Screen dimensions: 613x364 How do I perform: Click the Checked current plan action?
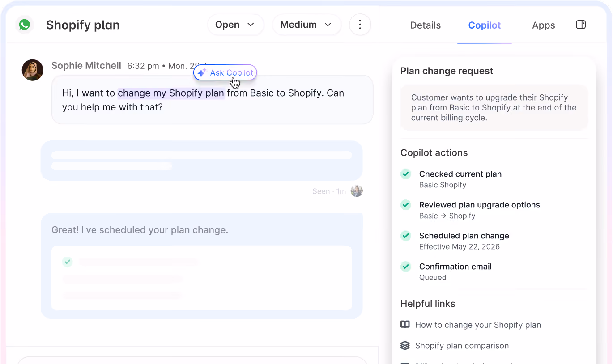coord(460,174)
